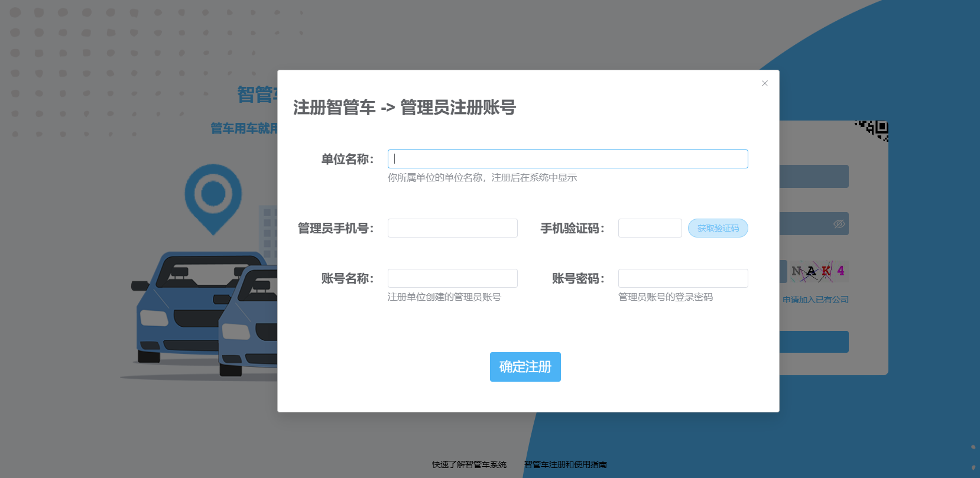
Task: Focus the 单位名称 input field
Action: tap(567, 159)
